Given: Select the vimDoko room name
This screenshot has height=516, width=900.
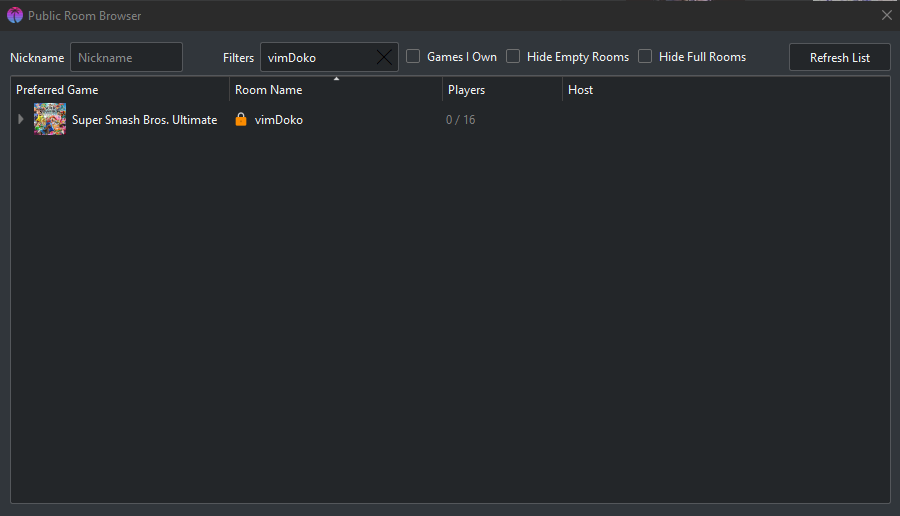Looking at the screenshot, I should (279, 120).
